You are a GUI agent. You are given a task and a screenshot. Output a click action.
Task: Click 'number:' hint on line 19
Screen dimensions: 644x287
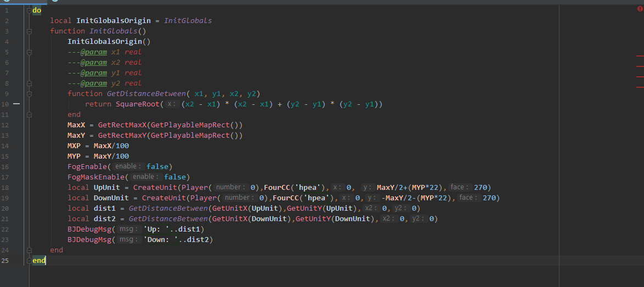tap(239, 198)
